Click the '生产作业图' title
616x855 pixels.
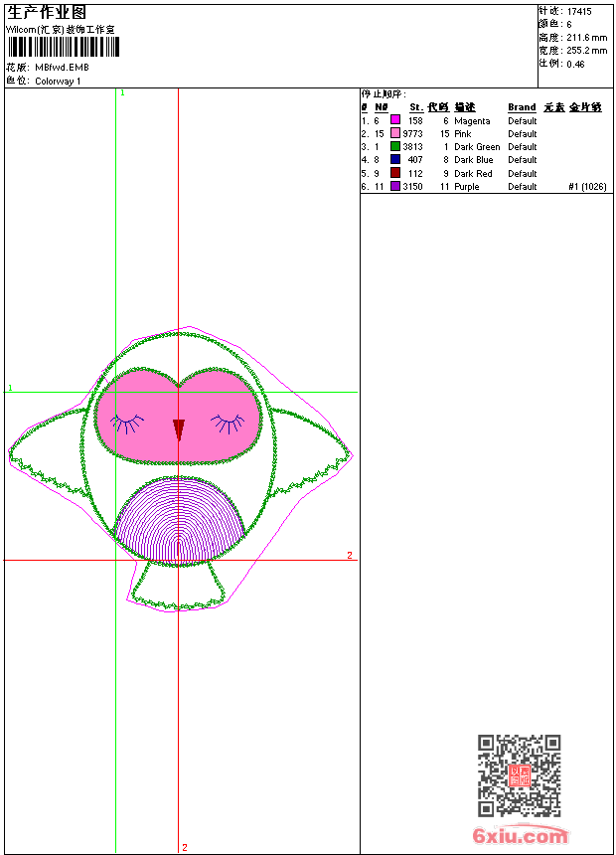tap(47, 13)
